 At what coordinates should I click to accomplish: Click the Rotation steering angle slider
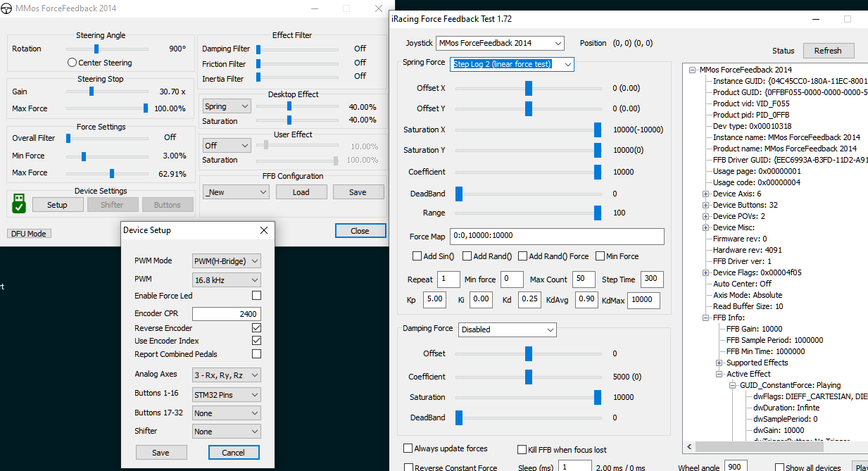[96, 49]
